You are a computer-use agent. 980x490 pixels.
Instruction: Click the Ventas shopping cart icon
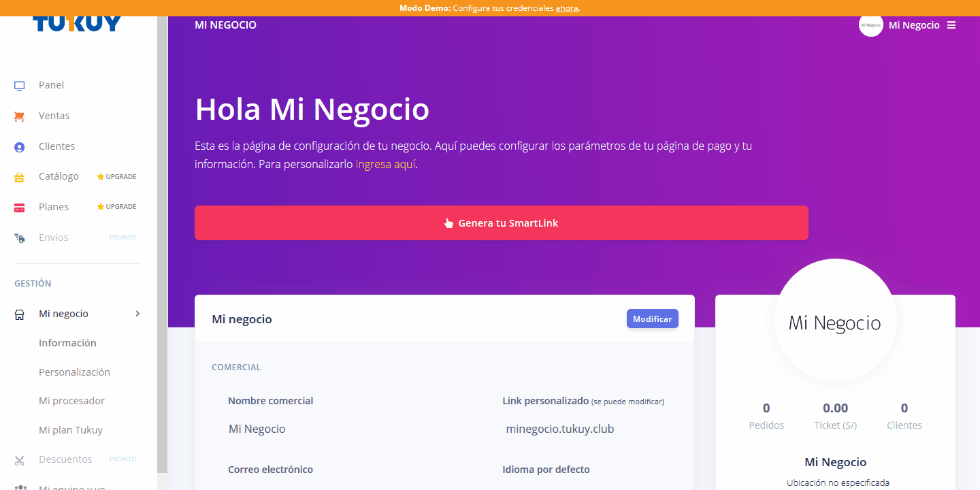point(20,116)
